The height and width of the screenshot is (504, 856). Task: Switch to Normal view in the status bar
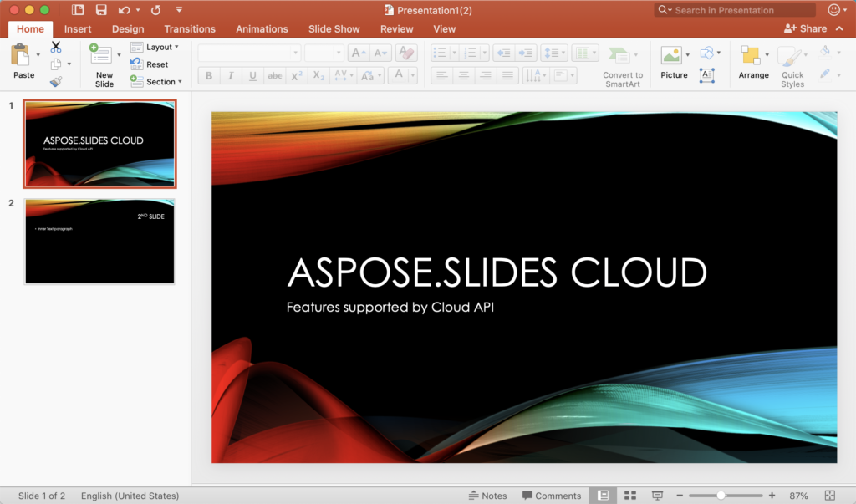tap(603, 496)
